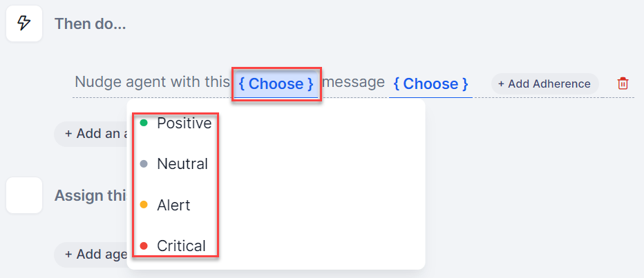
Task: Open the { Choose } dropdown after message
Action: pyautogui.click(x=430, y=84)
